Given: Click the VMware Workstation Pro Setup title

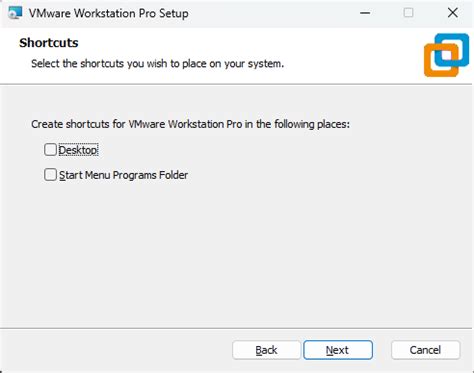Looking at the screenshot, I should click(109, 13).
